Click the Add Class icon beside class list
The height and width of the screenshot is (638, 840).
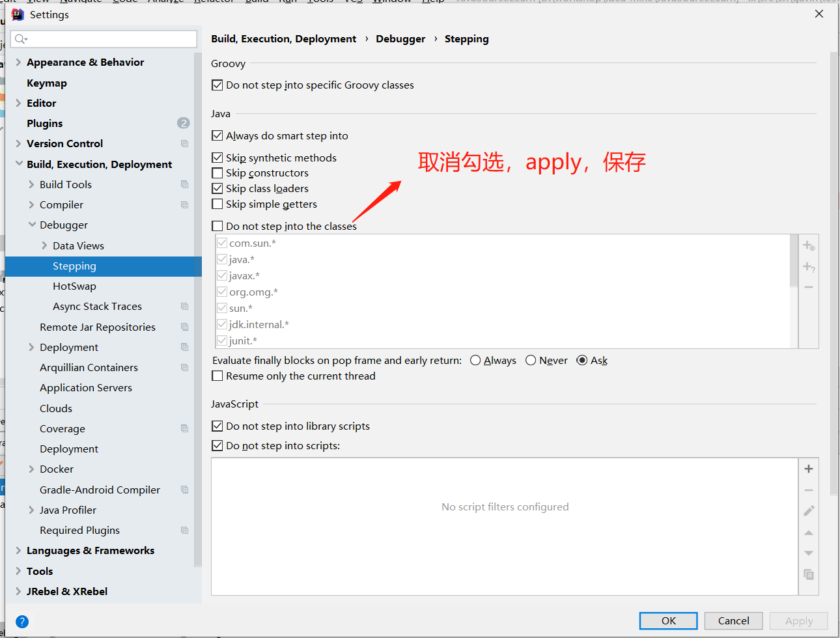808,245
